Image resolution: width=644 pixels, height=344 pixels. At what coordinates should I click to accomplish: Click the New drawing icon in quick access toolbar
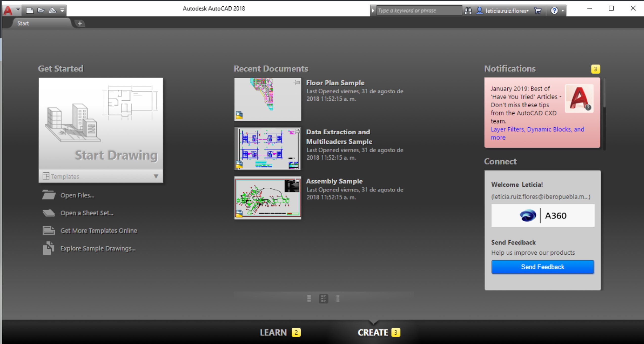click(30, 10)
